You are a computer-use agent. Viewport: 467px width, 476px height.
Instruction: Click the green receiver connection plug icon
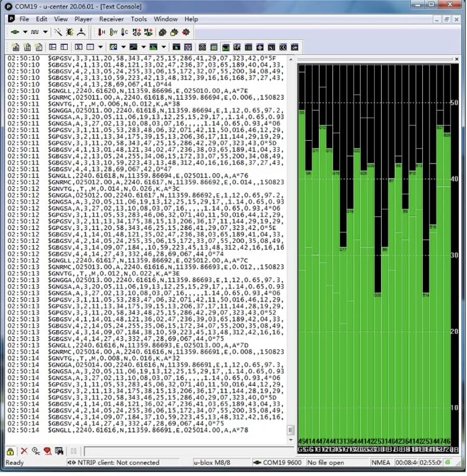(x=15, y=32)
